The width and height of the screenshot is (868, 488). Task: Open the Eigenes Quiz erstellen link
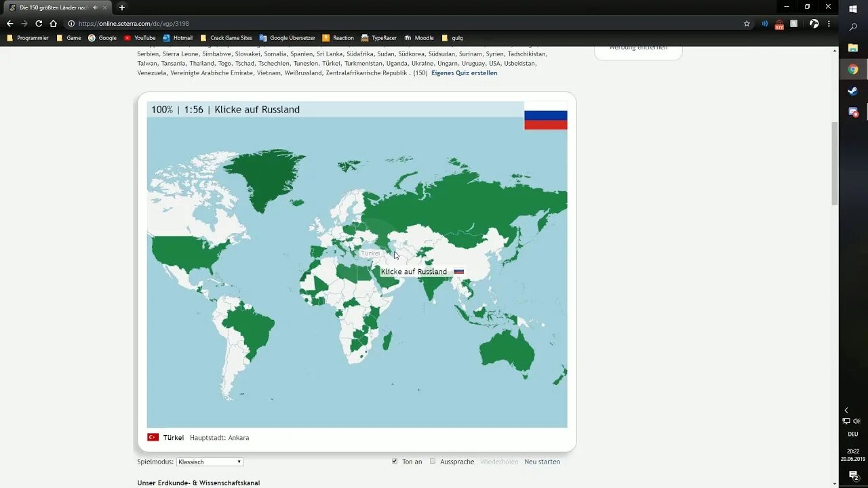coord(464,73)
